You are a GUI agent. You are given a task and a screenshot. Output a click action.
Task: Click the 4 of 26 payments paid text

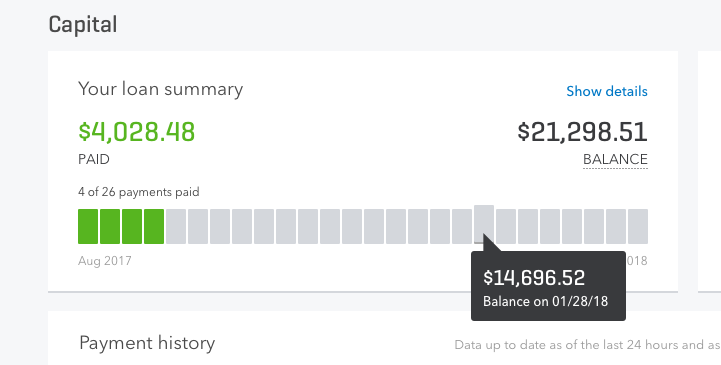tap(139, 192)
